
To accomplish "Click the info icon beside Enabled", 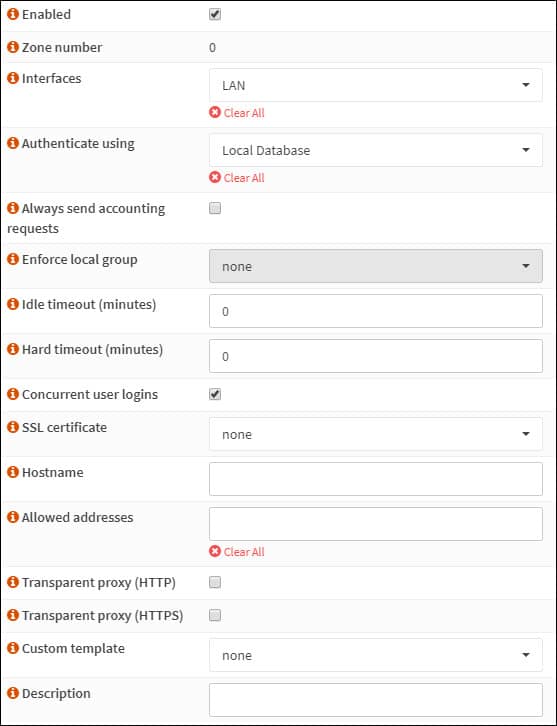I will [x=13, y=14].
